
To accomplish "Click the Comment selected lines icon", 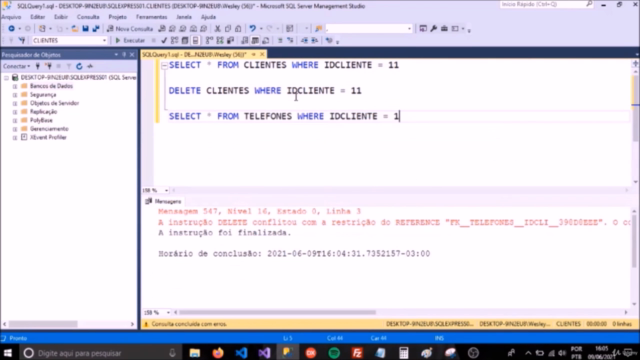I will [x=280, y=40].
